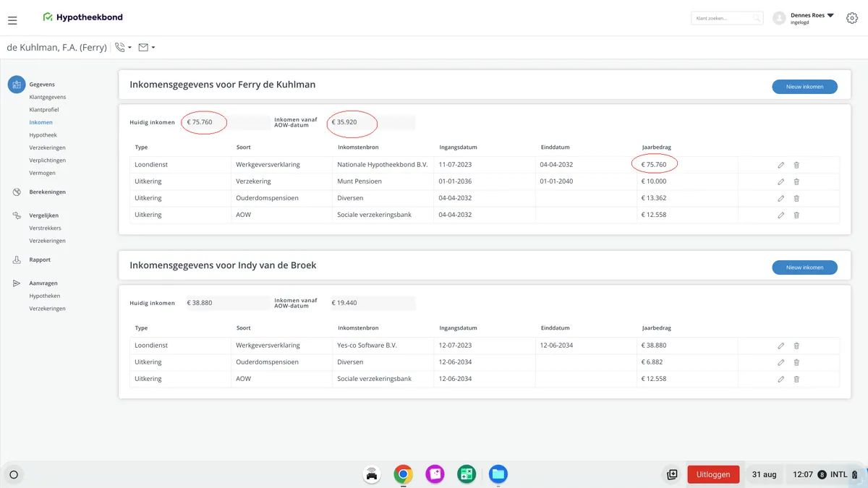
Task: Open Chrome from the taskbar
Action: pyautogui.click(x=403, y=474)
